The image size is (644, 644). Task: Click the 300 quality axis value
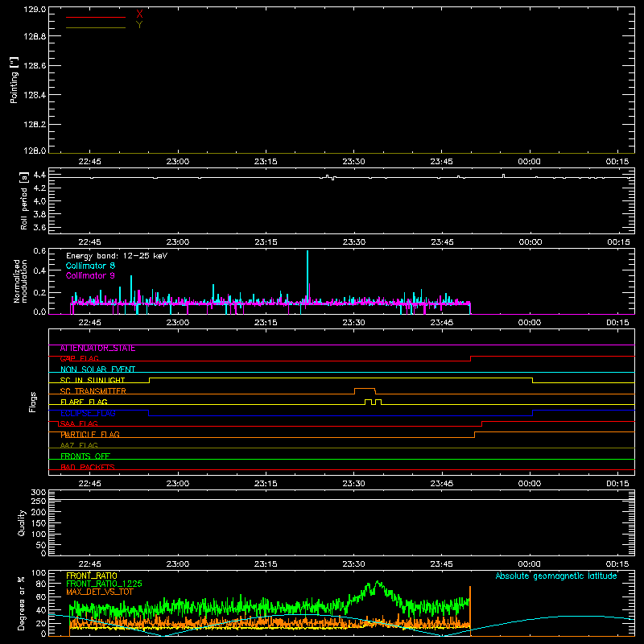click(x=39, y=493)
